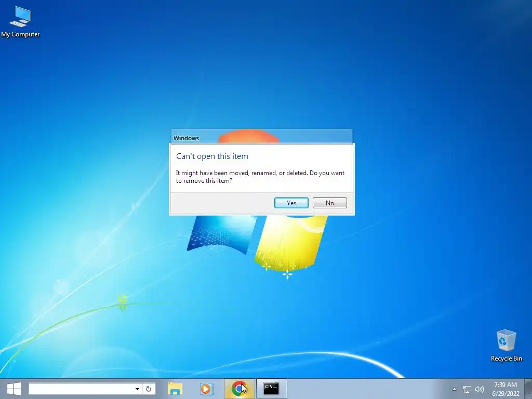This screenshot has width=532, height=399.
Task: Click inside the taskbar address field
Action: pos(82,389)
